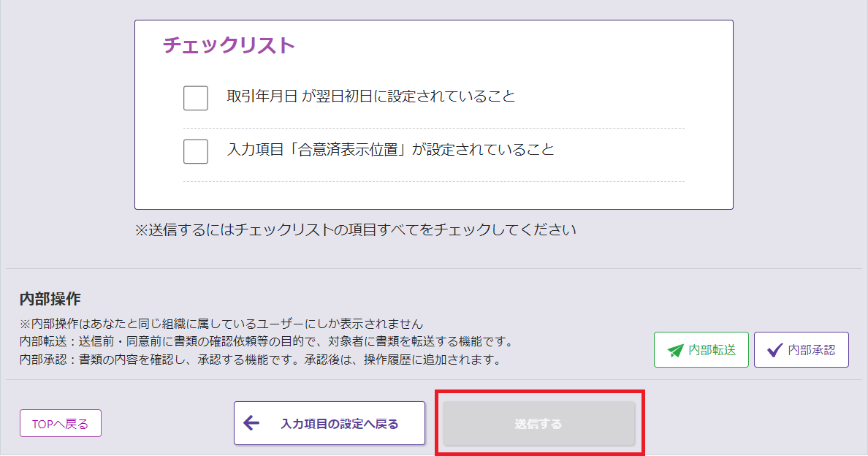Click the paper plane icon on 内部転送
The width and height of the screenshot is (868, 456).
pyautogui.click(x=675, y=350)
